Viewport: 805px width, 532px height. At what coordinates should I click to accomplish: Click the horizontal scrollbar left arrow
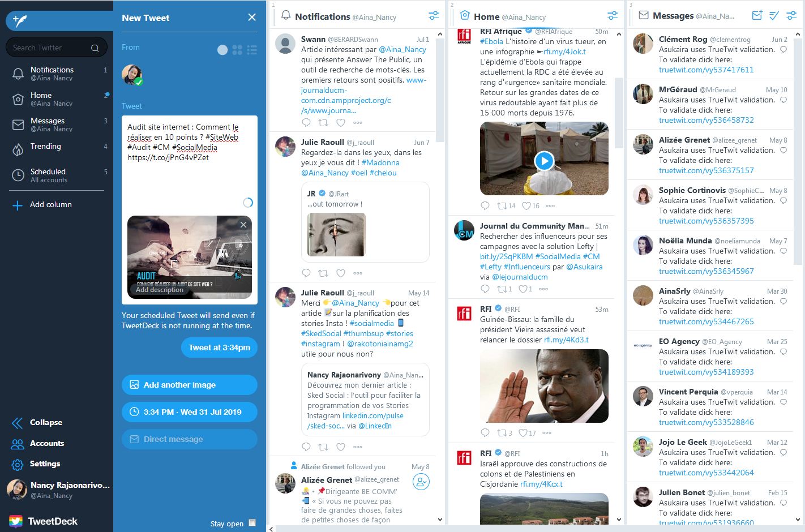point(271,529)
